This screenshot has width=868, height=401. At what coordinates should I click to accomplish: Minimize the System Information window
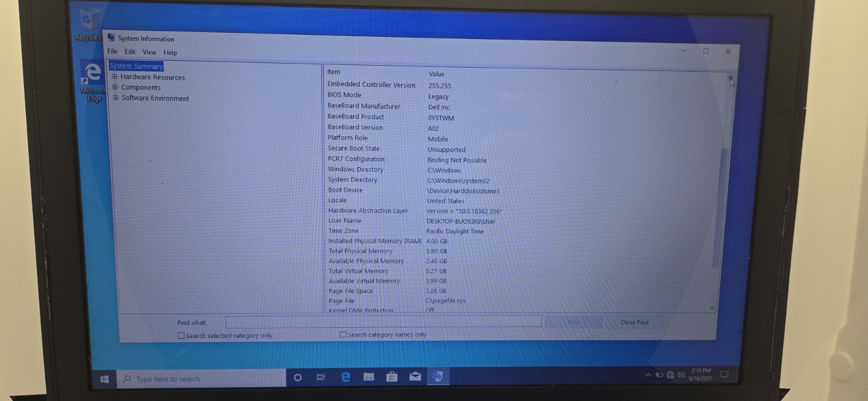(684, 51)
